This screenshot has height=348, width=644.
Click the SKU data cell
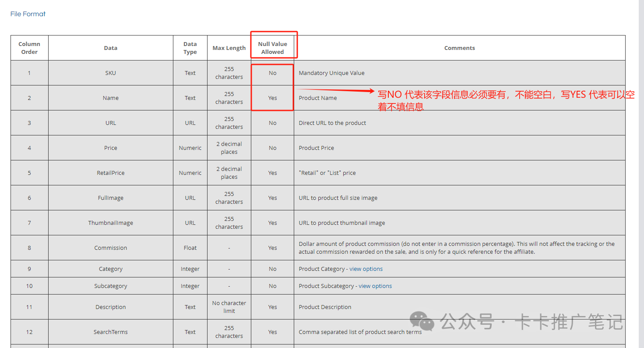click(111, 73)
